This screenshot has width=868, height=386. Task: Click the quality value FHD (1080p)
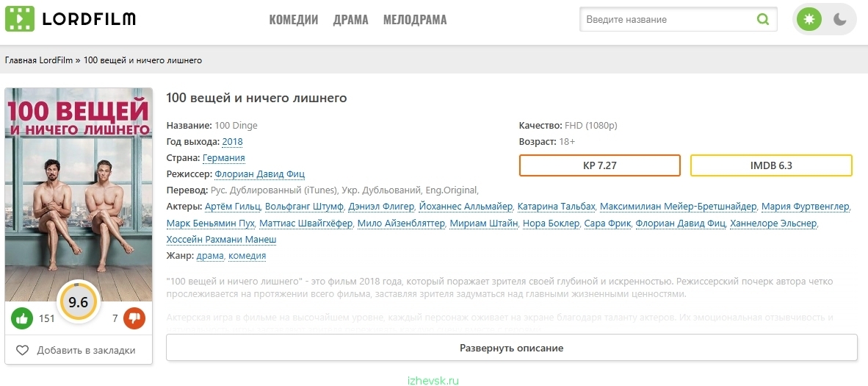pos(590,125)
